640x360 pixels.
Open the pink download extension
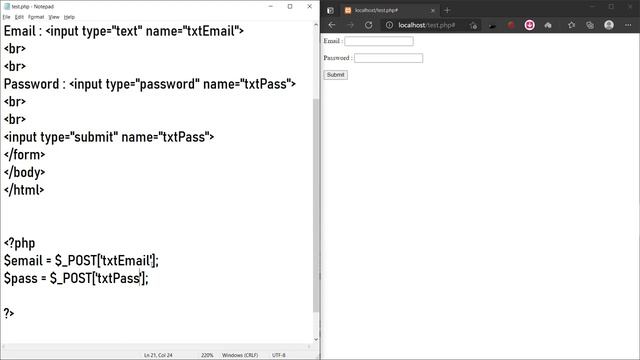click(x=529, y=25)
